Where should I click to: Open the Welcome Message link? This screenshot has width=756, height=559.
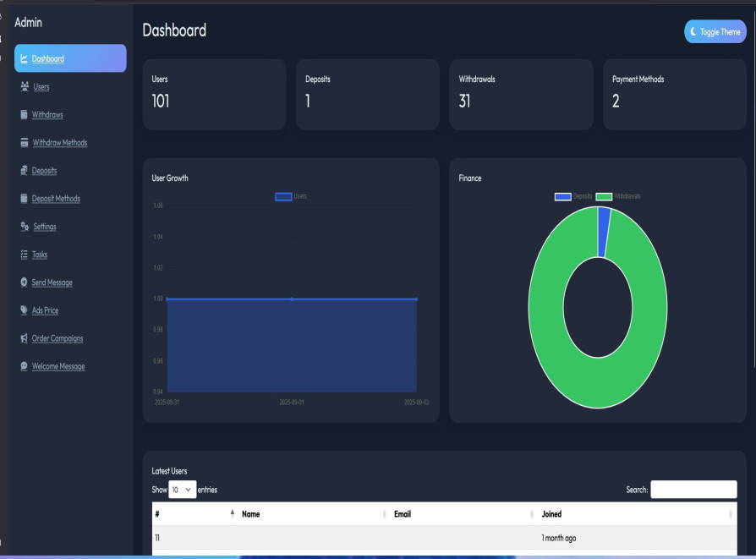click(58, 366)
